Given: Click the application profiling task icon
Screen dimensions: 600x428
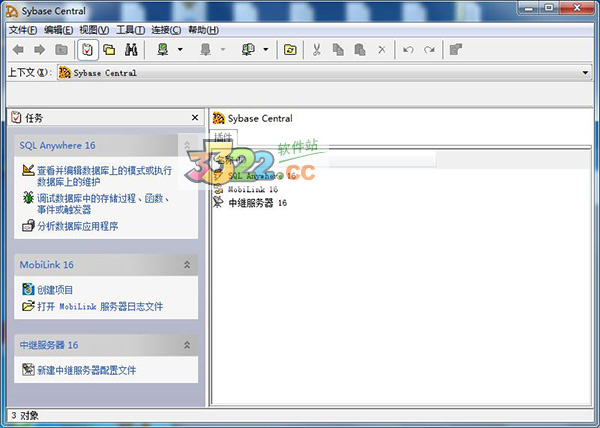Looking at the screenshot, I should click(x=28, y=226).
